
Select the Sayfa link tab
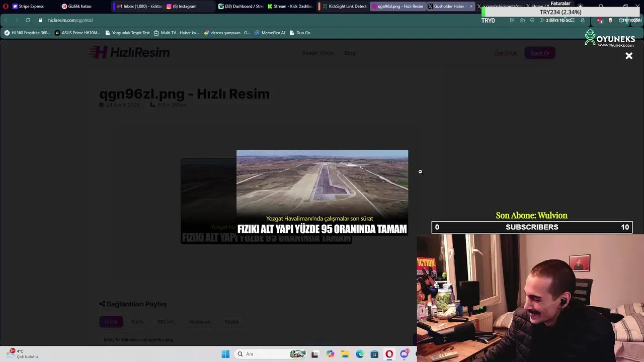point(137,322)
